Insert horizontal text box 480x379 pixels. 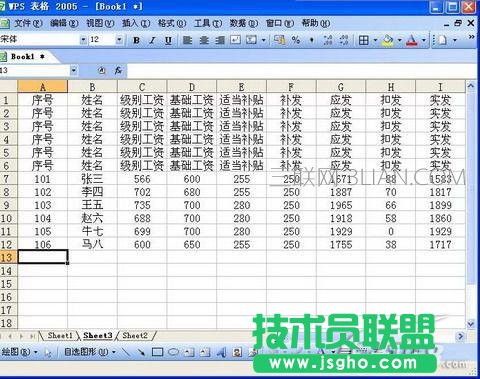pos(189,352)
